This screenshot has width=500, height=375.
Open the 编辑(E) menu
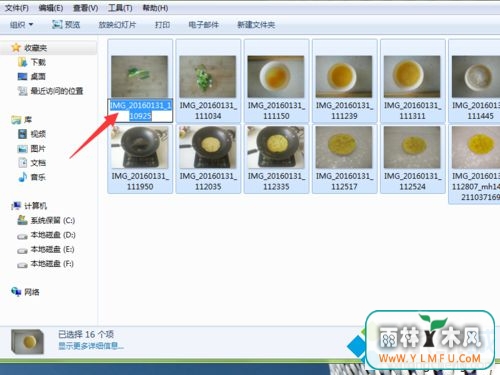pyautogui.click(x=51, y=8)
